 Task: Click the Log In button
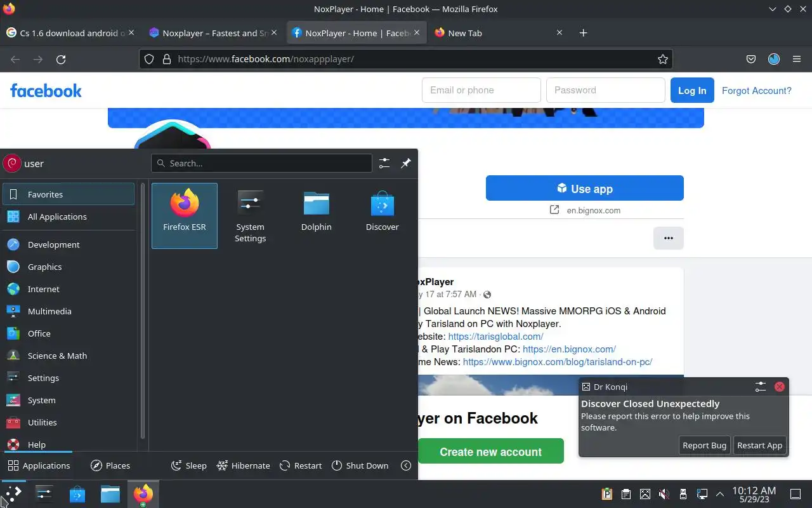click(692, 90)
